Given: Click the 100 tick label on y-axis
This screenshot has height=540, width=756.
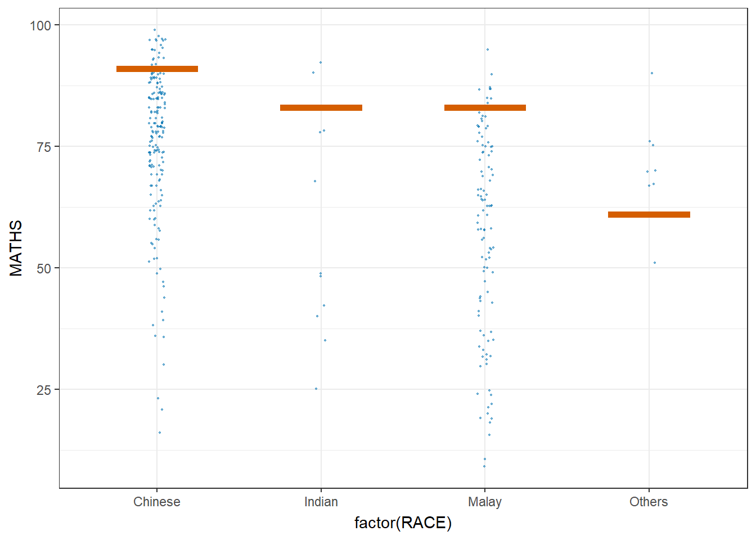Looking at the screenshot, I should pos(40,25).
